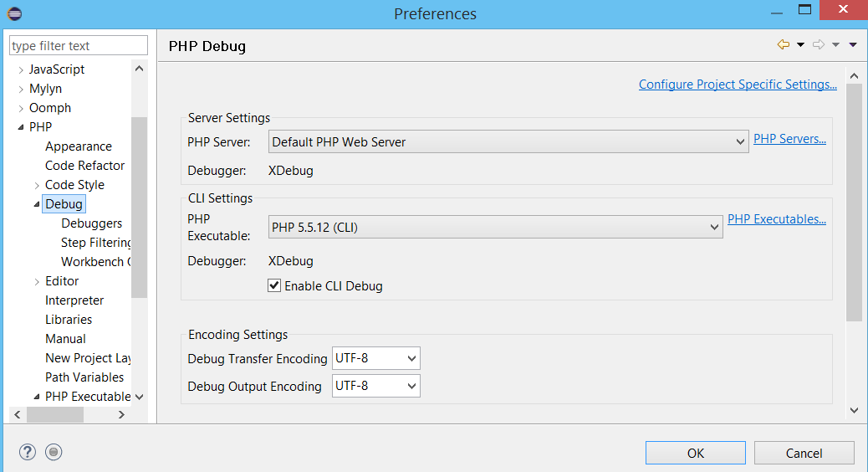This screenshot has width=868, height=472.
Task: Open the PHP Servers link
Action: tap(789, 139)
